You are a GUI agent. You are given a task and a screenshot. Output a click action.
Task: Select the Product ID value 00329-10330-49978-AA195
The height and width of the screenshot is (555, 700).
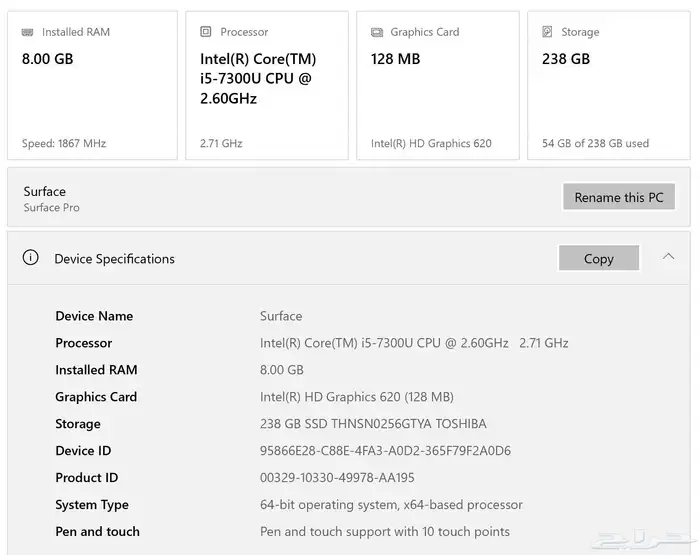[337, 478]
